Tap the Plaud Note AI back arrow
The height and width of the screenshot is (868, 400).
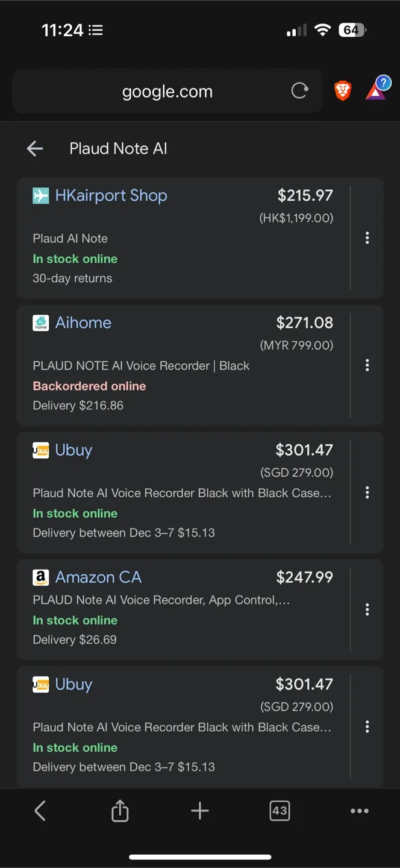tap(34, 148)
